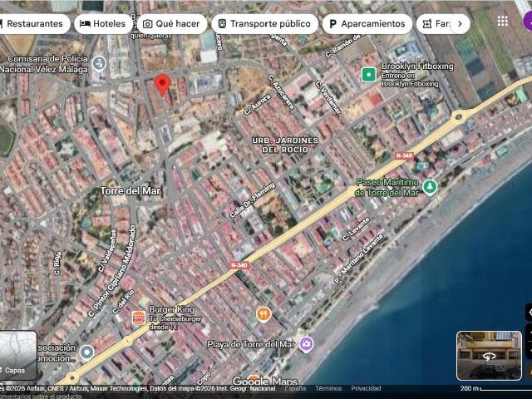Click the Calle Dr. Fleming street label
Viewport: 532px width, 399px height.
click(252, 199)
